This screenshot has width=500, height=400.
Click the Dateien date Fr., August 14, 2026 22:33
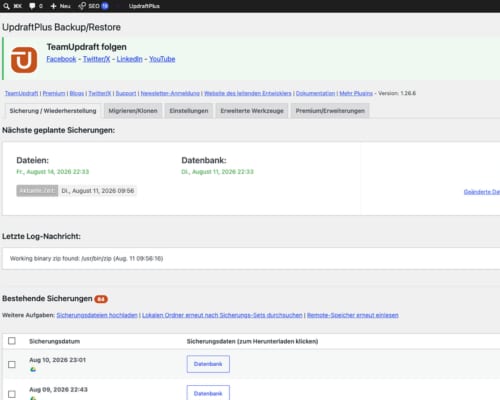click(x=53, y=172)
